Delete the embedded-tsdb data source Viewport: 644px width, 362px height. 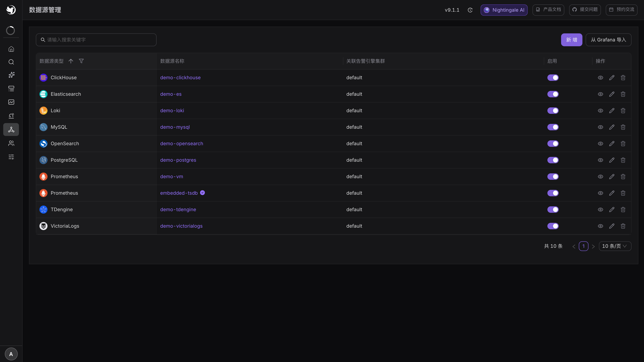[x=623, y=193]
